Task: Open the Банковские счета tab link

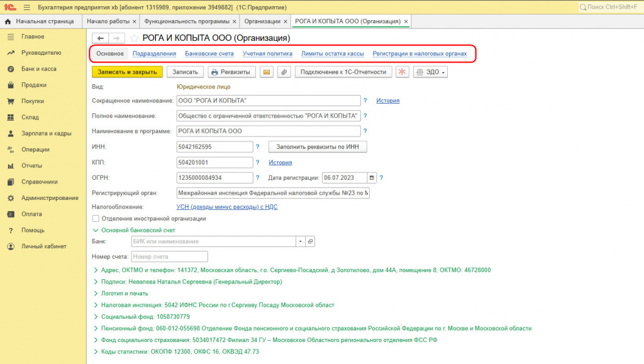Action: coord(209,54)
